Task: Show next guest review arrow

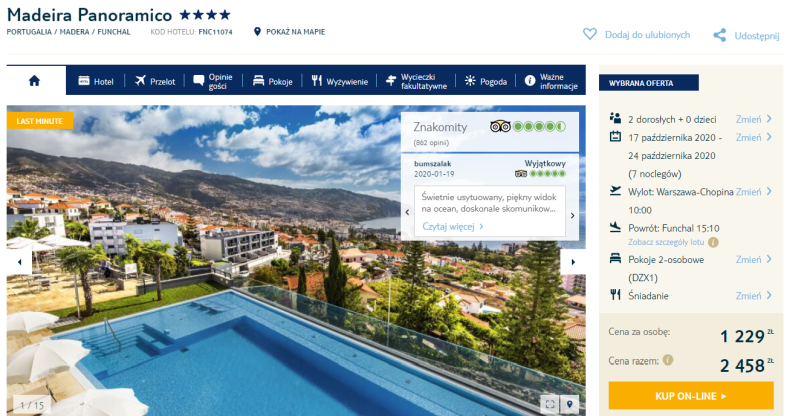Action: point(572,216)
